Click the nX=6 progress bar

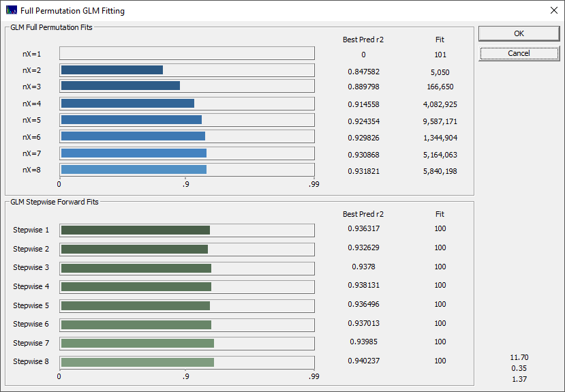click(x=187, y=136)
